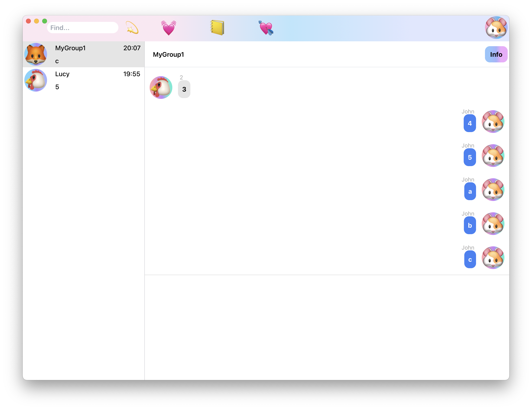Click the heart with arrow icon
Image resolution: width=532 pixels, height=410 pixels.
tap(266, 28)
